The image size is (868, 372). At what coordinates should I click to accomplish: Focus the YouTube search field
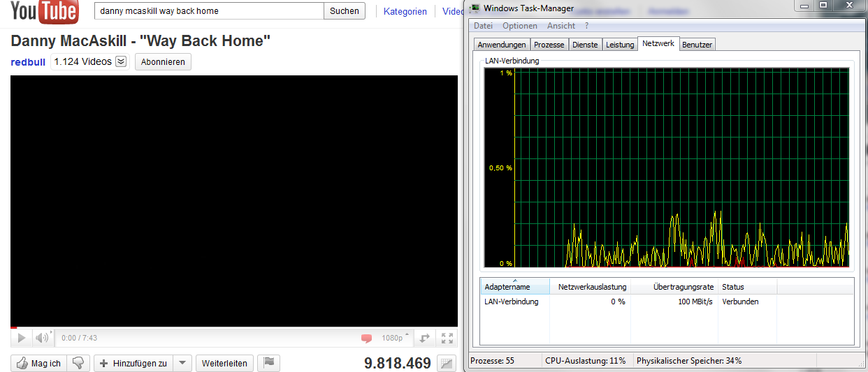point(209,11)
